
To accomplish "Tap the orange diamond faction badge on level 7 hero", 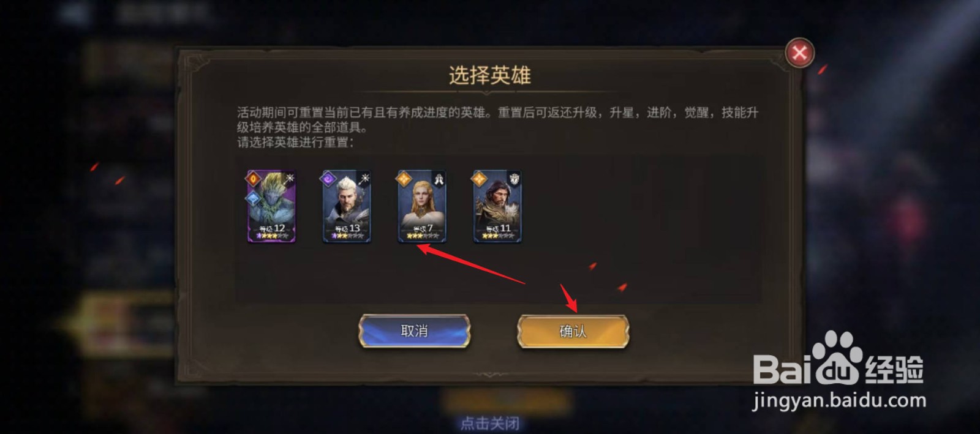I will [404, 179].
